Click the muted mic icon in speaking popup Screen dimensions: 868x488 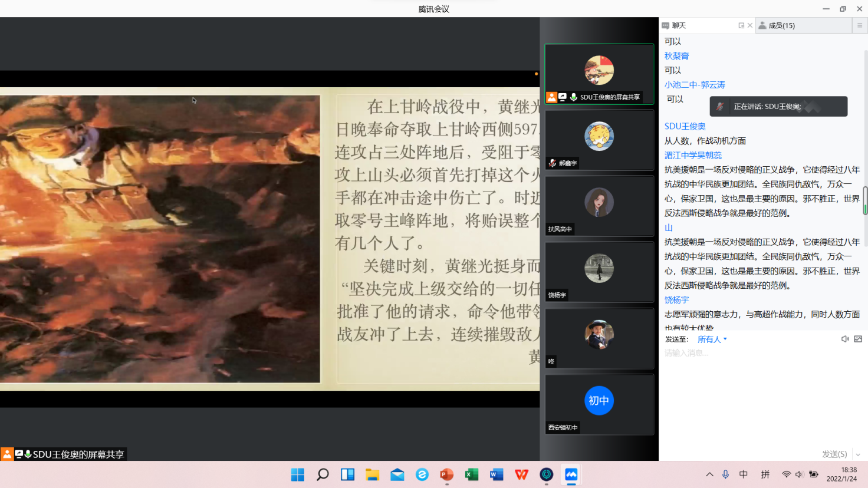tap(720, 107)
